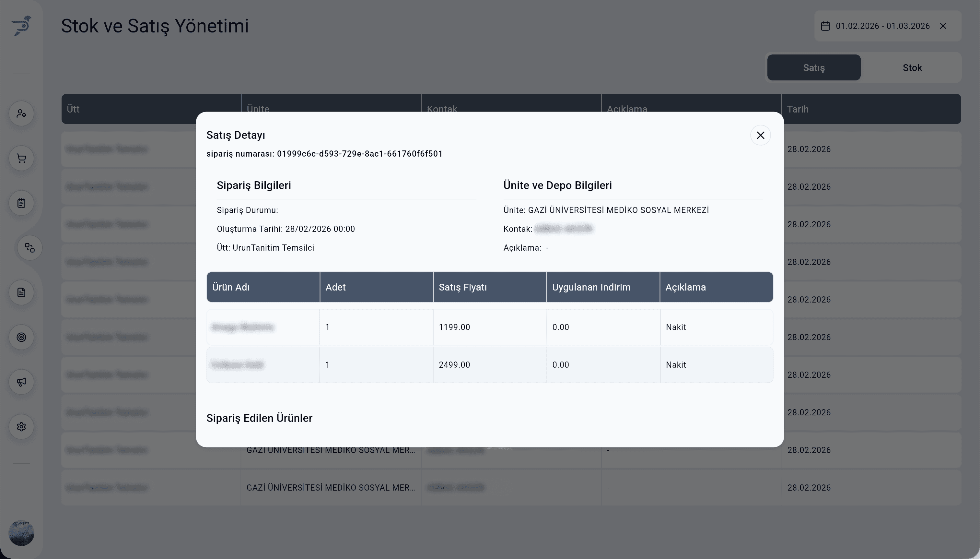
Task: Open the clipboard tasks sidebar icon
Action: click(21, 203)
